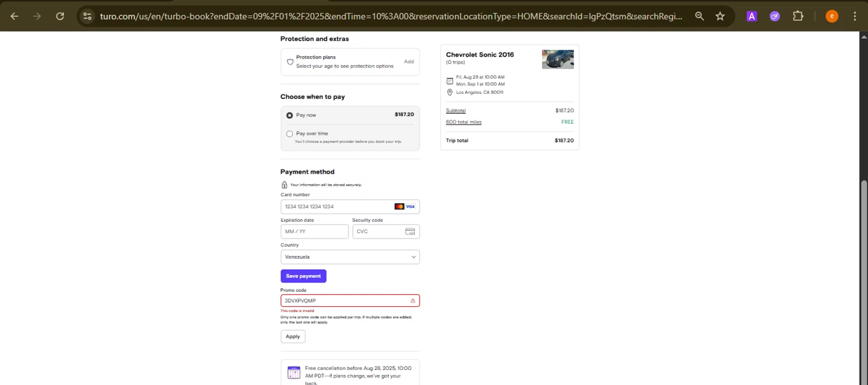Click the CVC card icon in security field
This screenshot has width=868, height=385.
410,232
